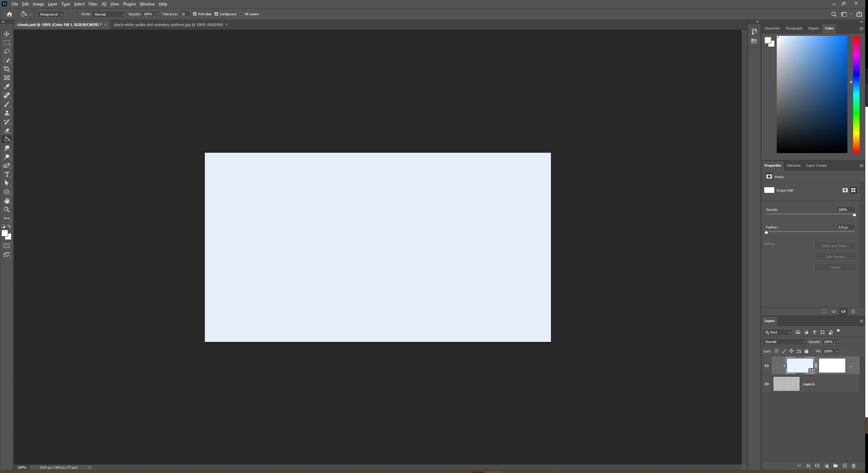Expand the layer Kind filter dropdown
868x473 pixels.
[778, 332]
